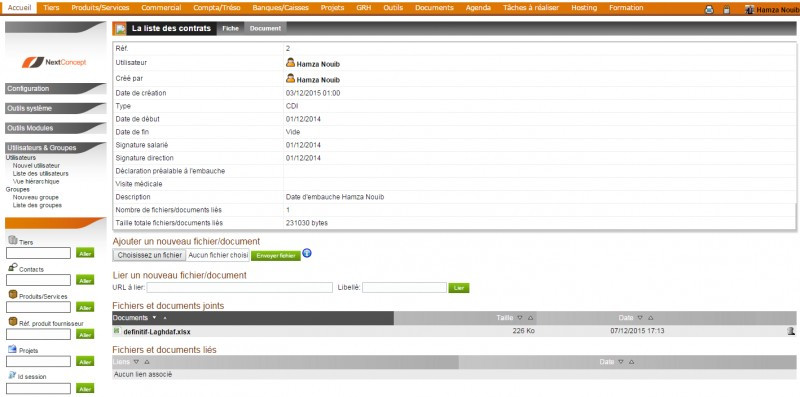Sort Taille column descending
This screenshot has height=397, width=800.
point(520,318)
